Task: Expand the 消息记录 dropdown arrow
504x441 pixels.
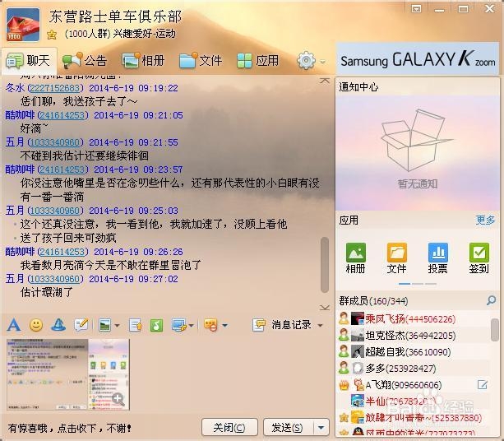Action: (x=320, y=326)
